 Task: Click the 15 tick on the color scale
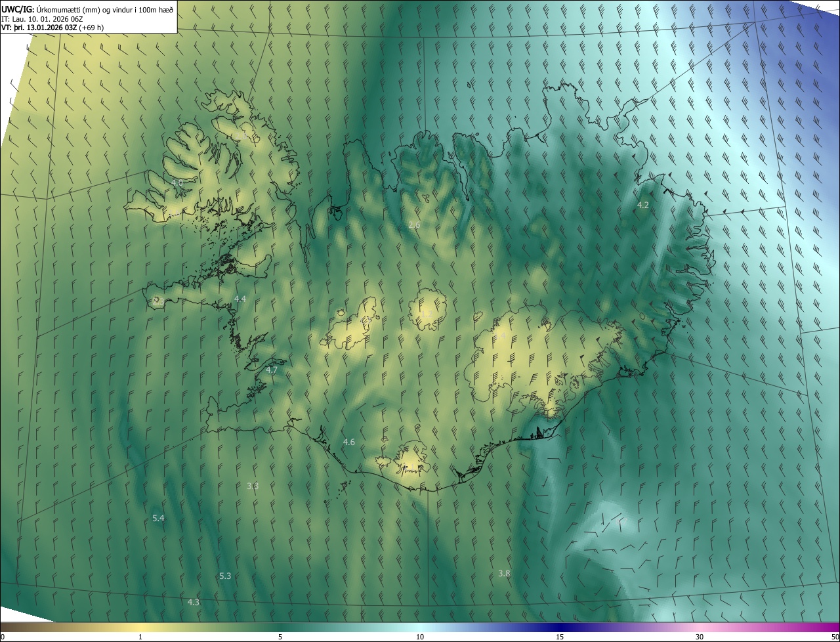[560, 637]
